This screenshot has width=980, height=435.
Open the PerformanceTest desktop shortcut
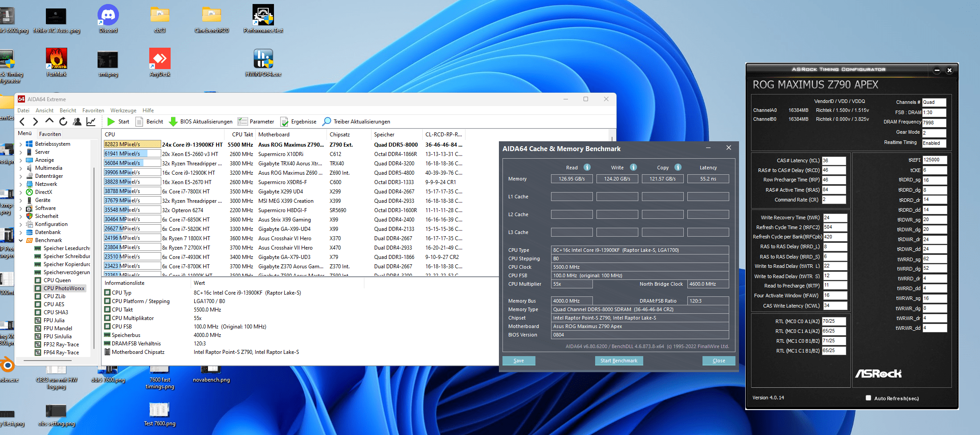point(263,19)
